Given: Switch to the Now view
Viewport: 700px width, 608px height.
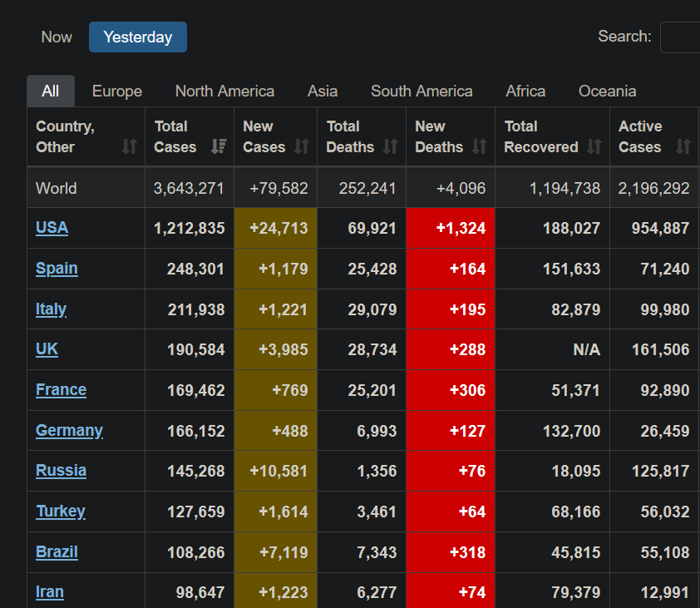Looking at the screenshot, I should [x=57, y=37].
